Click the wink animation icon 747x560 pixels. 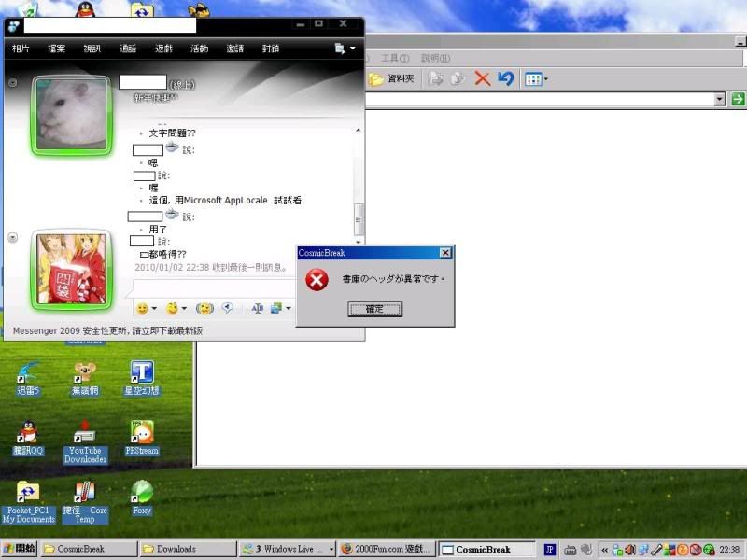point(173,308)
